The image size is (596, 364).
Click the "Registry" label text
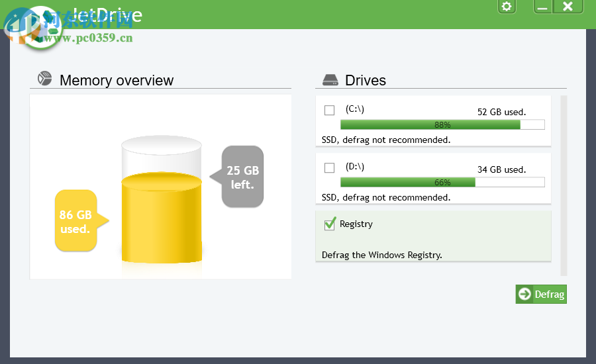[356, 224]
